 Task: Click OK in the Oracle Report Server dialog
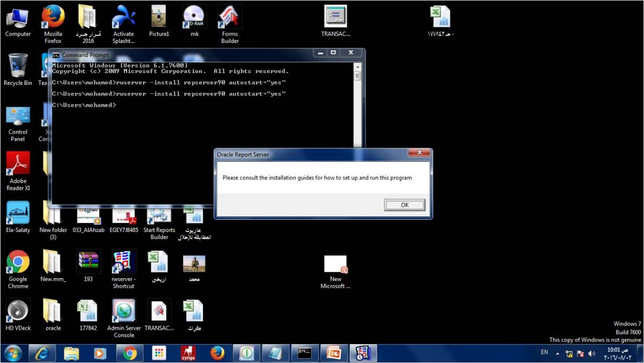[404, 205]
